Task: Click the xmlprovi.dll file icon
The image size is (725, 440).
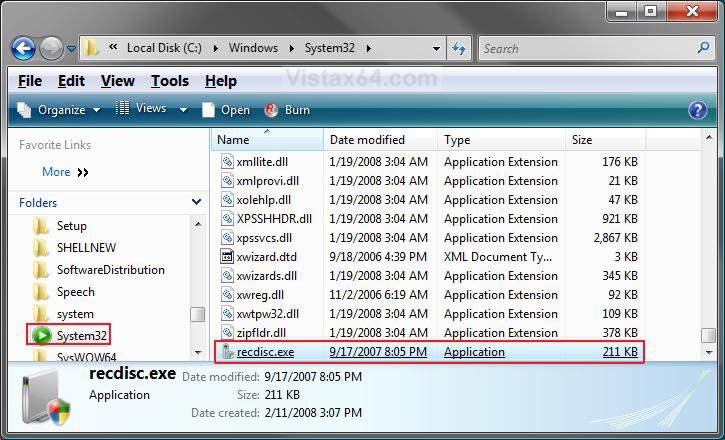Action: 227,181
